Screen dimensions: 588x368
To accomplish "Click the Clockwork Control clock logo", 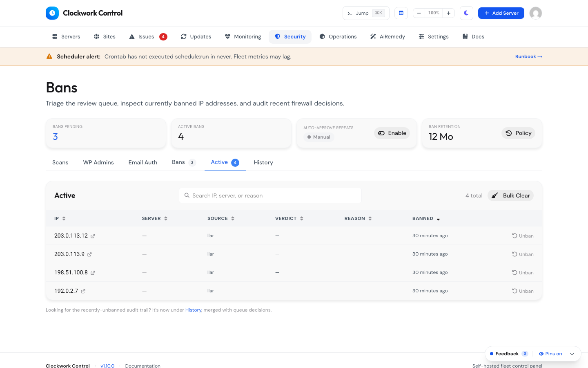I will (52, 13).
